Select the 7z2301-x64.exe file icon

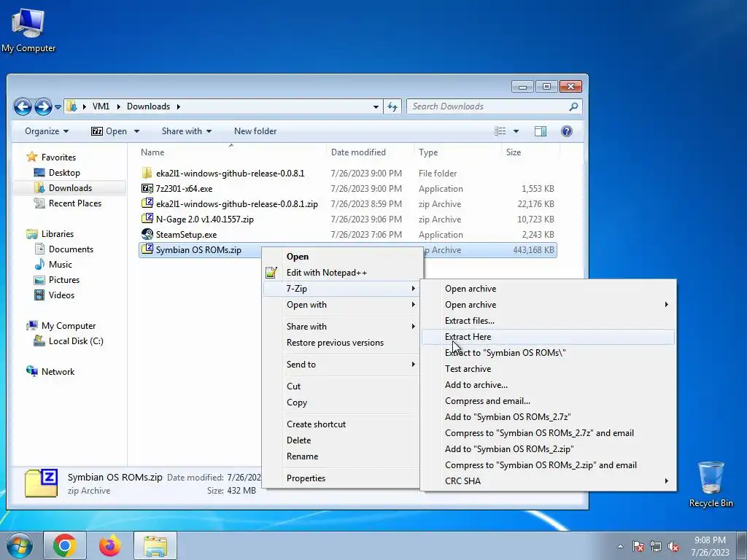[x=147, y=188]
